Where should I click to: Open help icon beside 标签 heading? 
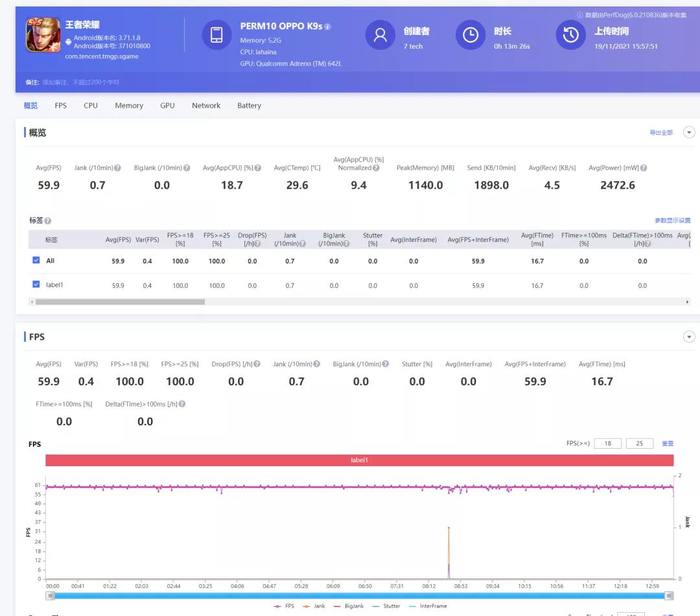(x=48, y=221)
